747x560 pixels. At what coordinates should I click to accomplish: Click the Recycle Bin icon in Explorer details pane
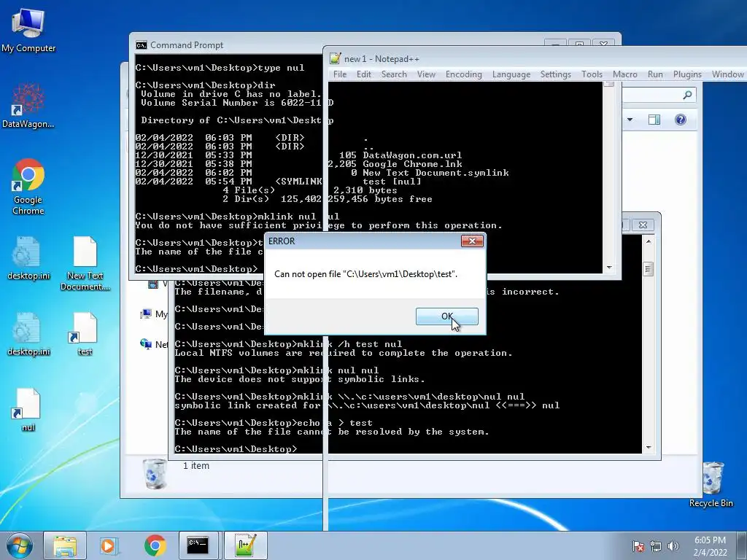click(155, 474)
